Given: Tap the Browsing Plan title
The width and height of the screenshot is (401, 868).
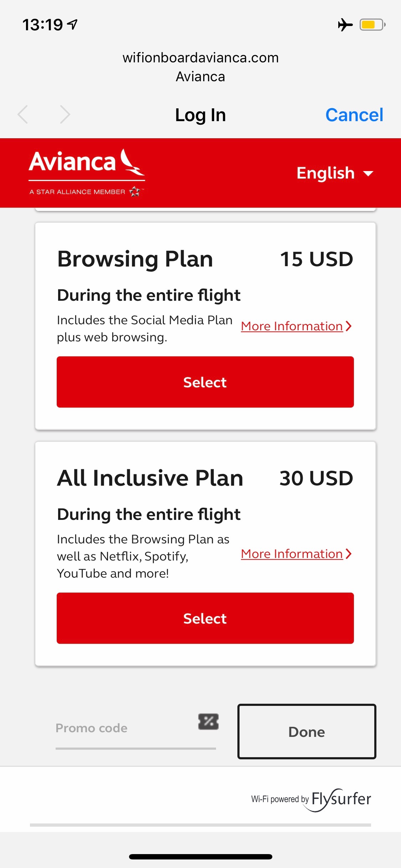Looking at the screenshot, I should coord(135,259).
